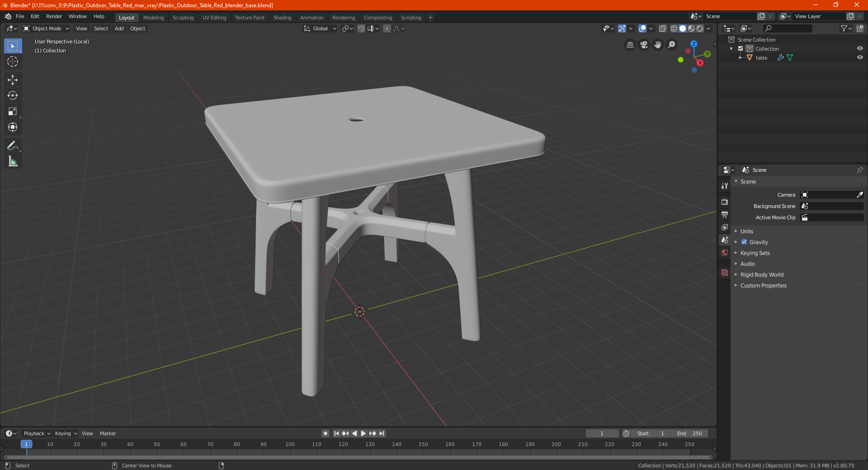The image size is (868, 470).
Task: Toggle viewport overlays button
Action: tap(642, 28)
